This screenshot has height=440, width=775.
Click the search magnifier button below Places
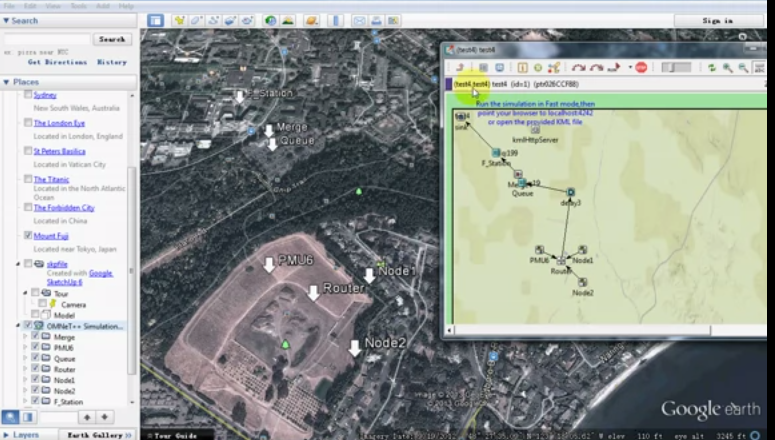(10, 417)
